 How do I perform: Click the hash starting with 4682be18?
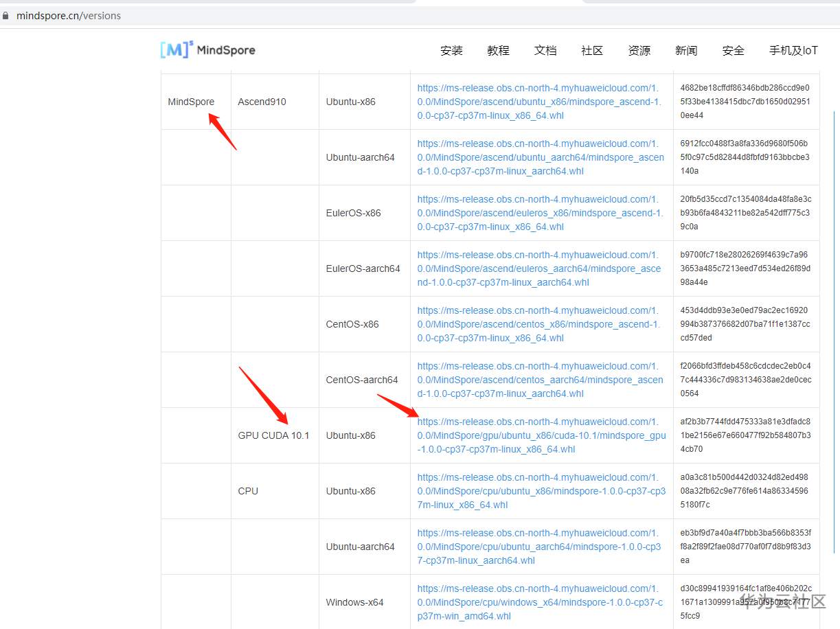click(x=745, y=102)
